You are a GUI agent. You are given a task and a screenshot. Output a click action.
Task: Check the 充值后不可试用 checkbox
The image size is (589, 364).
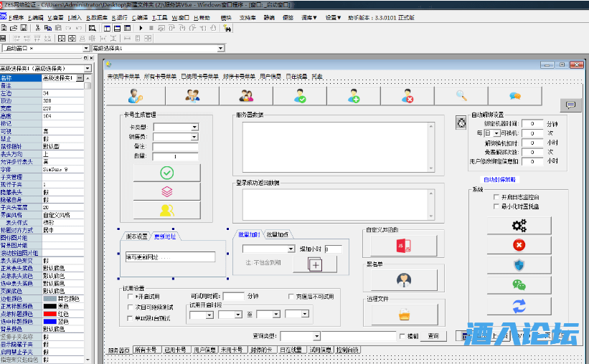[291, 296]
